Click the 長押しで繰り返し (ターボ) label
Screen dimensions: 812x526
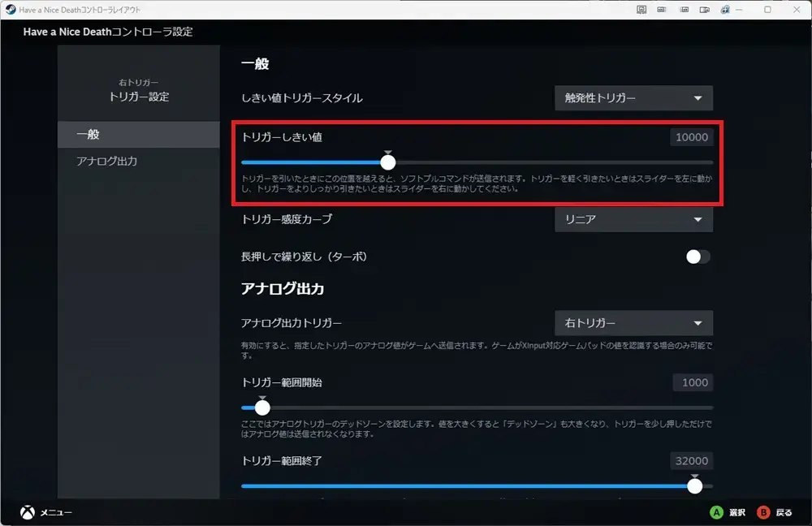[x=304, y=257]
